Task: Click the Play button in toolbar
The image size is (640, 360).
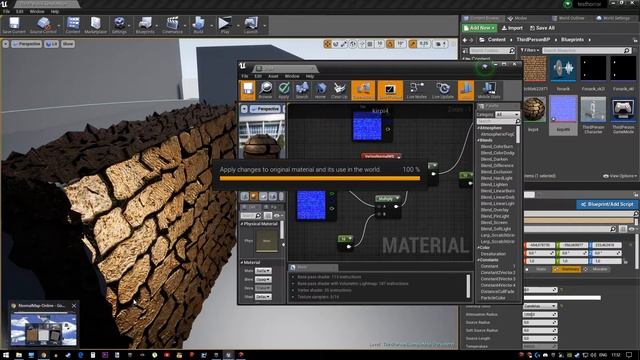Action: click(224, 24)
